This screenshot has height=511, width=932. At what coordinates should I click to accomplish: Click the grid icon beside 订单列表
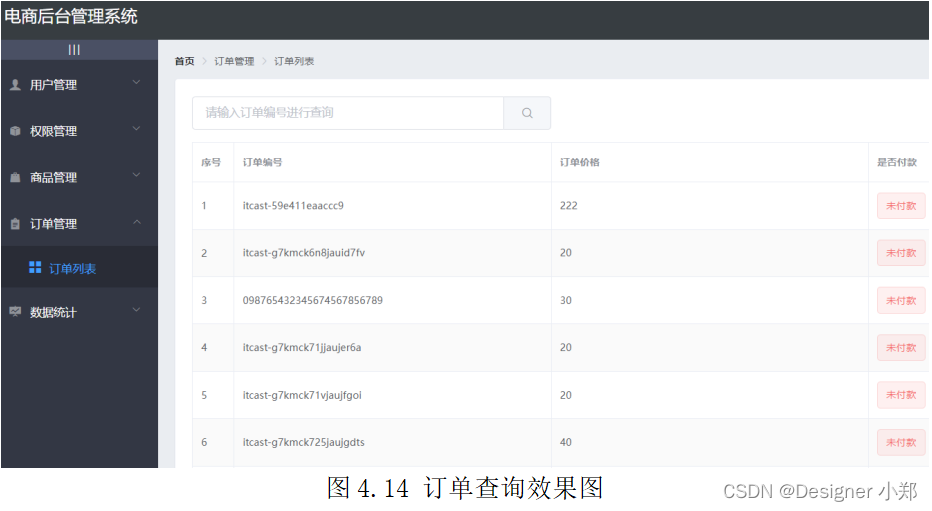pyautogui.click(x=35, y=268)
